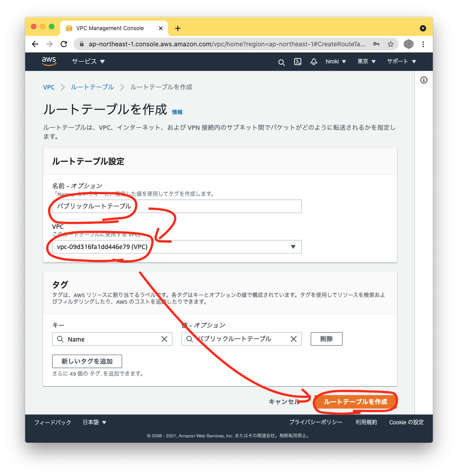Reload the page

pyautogui.click(x=64, y=44)
